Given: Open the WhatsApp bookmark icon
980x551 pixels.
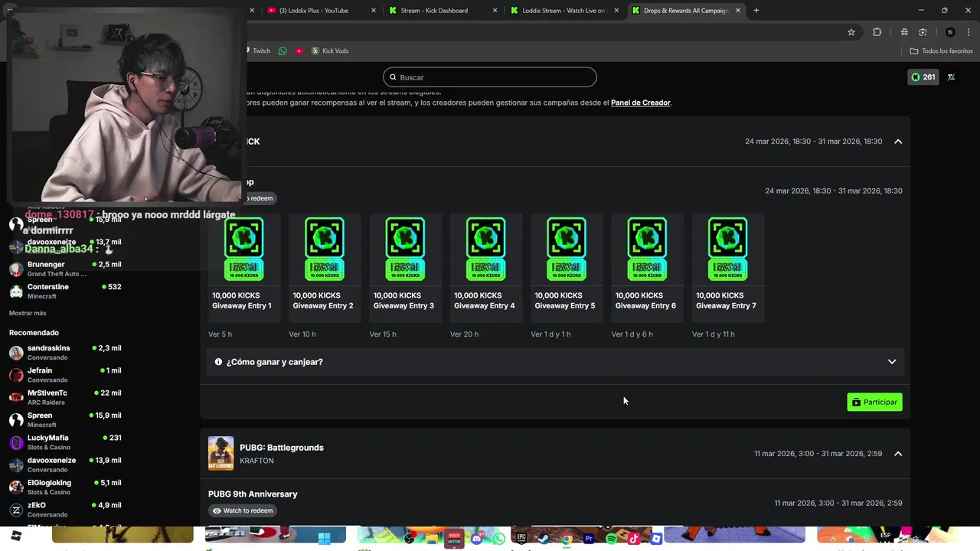Looking at the screenshot, I should 283,51.
